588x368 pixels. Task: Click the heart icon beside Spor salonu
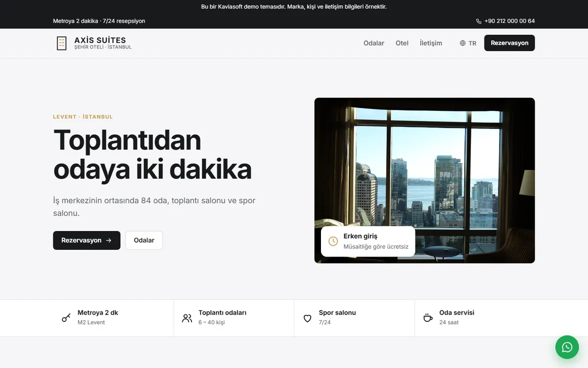(x=307, y=318)
